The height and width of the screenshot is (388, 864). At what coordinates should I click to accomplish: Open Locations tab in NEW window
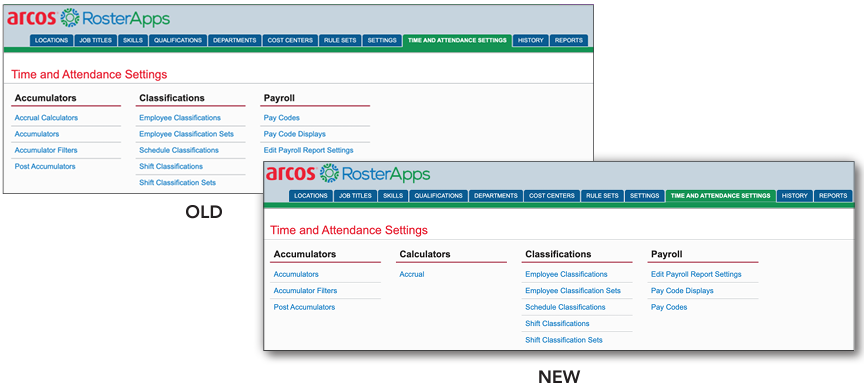coord(311,196)
